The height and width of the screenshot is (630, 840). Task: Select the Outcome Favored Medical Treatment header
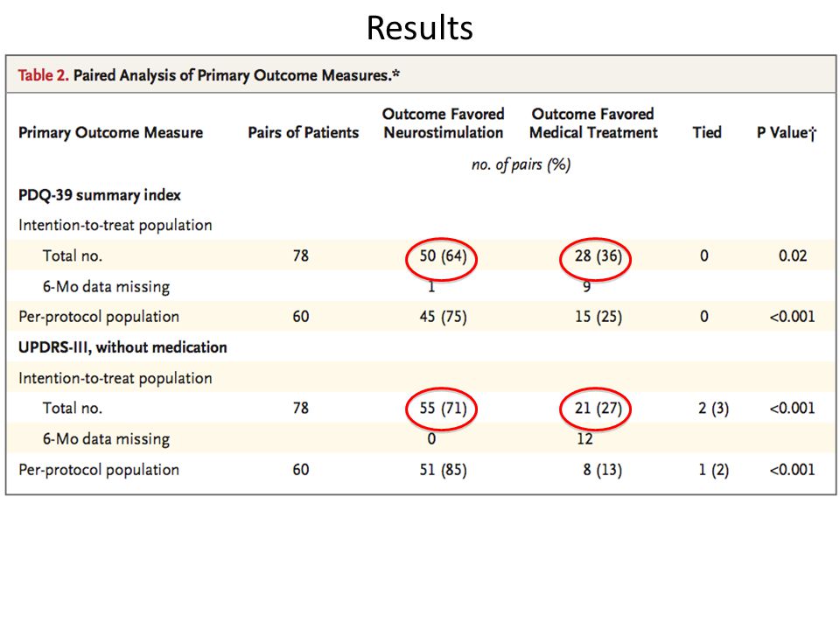[593, 123]
